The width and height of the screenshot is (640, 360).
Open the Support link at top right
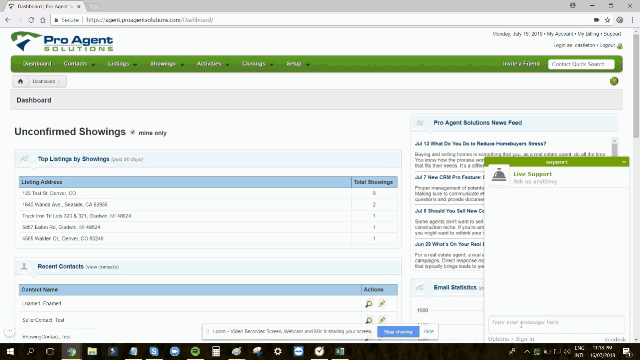612,34
